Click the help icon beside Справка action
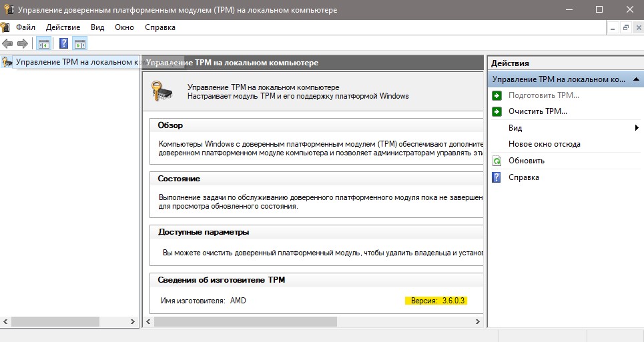Screen dimensions: 644x342 point(497,177)
